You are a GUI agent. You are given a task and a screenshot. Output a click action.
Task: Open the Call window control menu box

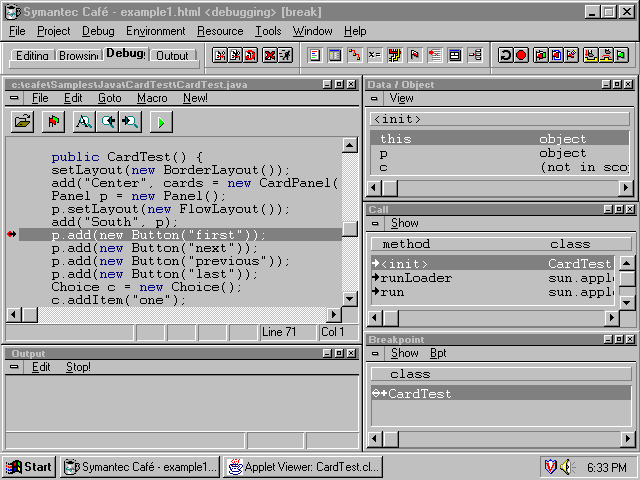coord(375,223)
